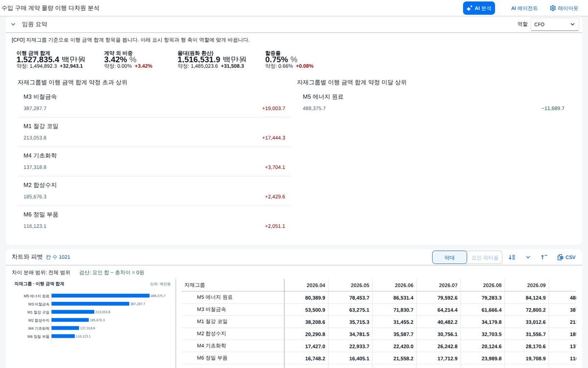Click the 칸 수 1021 label
588x368 pixels.
pyautogui.click(x=58, y=257)
